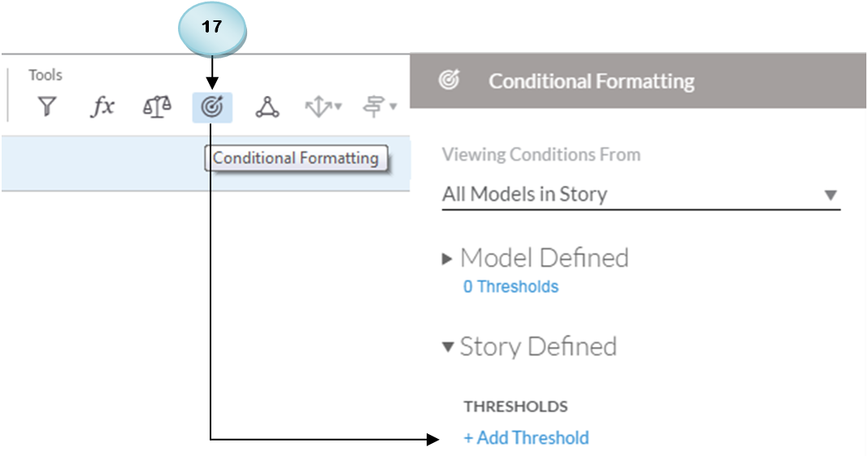Open the small arrow beside the axis-arrows tool
This screenshot has height=456, width=868.
[x=338, y=106]
